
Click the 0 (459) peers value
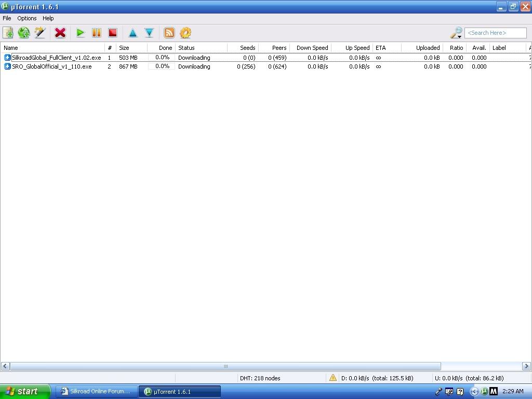click(277, 58)
